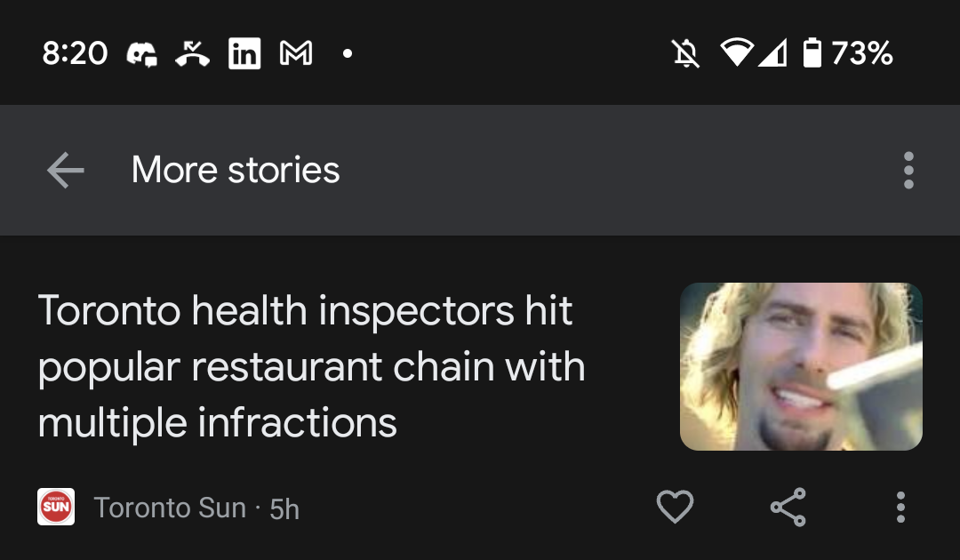Viewport: 960px width, 560px height.
Task: Open the top-right overflow menu
Action: click(908, 170)
